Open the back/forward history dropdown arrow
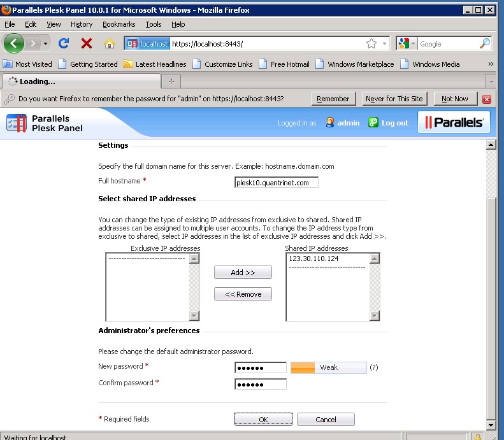The width and height of the screenshot is (504, 440). (46, 44)
